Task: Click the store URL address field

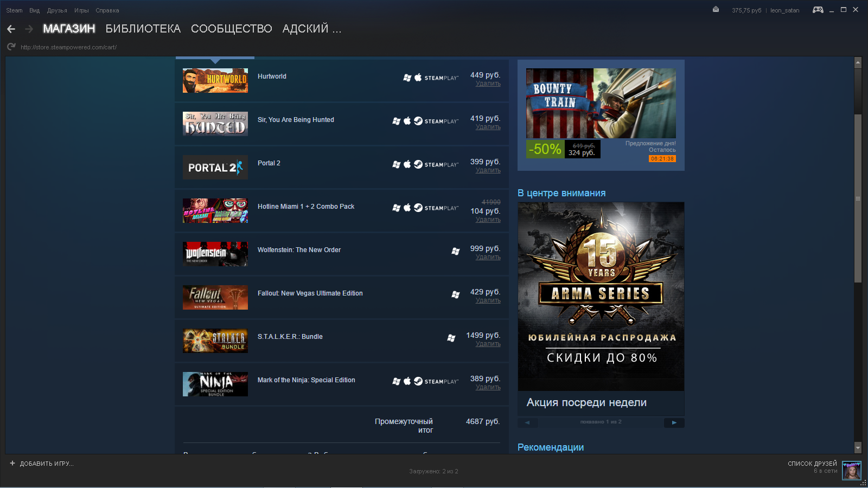Action: point(69,47)
